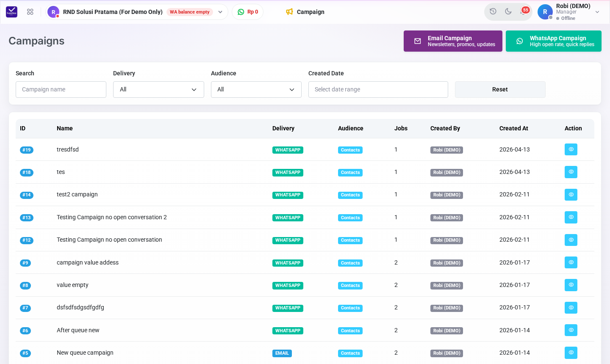The height and width of the screenshot is (364, 610).
Task: Click the Created At column header
Action: point(514,128)
